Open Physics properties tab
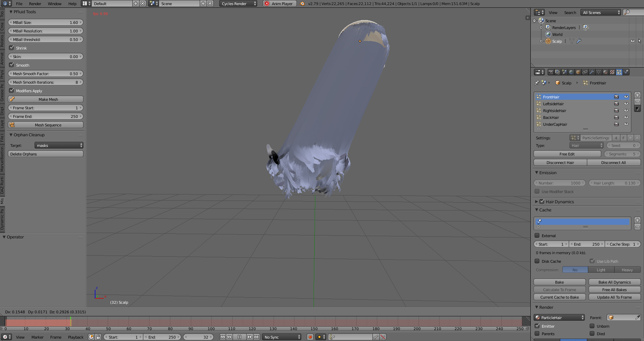 tap(626, 72)
